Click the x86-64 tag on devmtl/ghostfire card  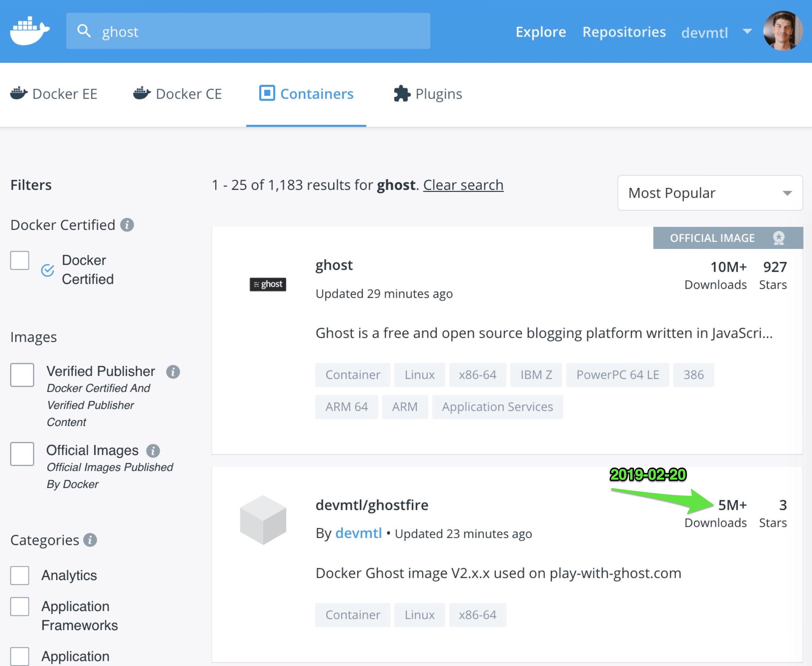click(x=477, y=615)
